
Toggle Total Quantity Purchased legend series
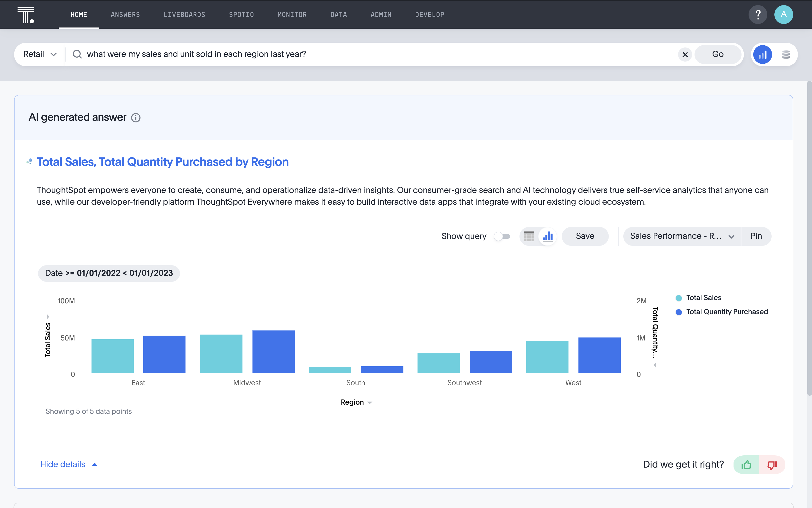pos(722,312)
